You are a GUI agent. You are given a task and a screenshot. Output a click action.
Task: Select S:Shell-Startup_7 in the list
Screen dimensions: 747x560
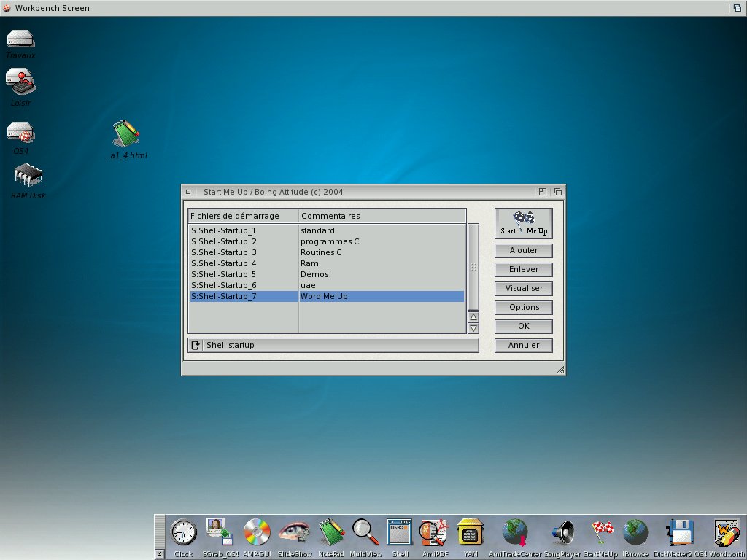pos(244,296)
